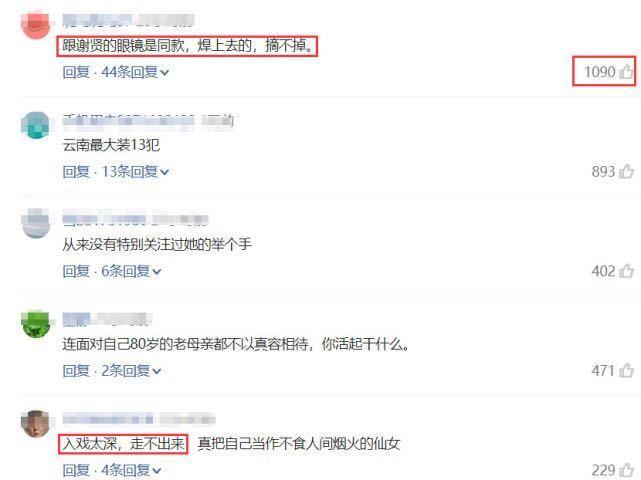Reply to the 跟谢贤的眼镜是同款 comment

[x=76, y=72]
